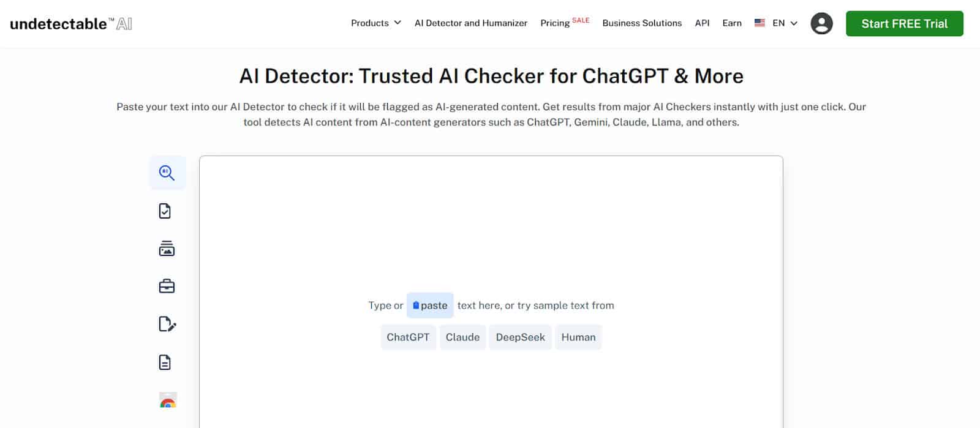
Task: Select the AI Detector magnifier icon in sidebar
Action: (167, 173)
